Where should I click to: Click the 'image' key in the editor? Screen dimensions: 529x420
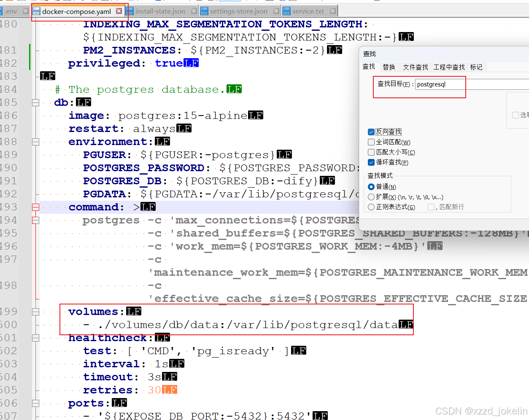point(86,116)
